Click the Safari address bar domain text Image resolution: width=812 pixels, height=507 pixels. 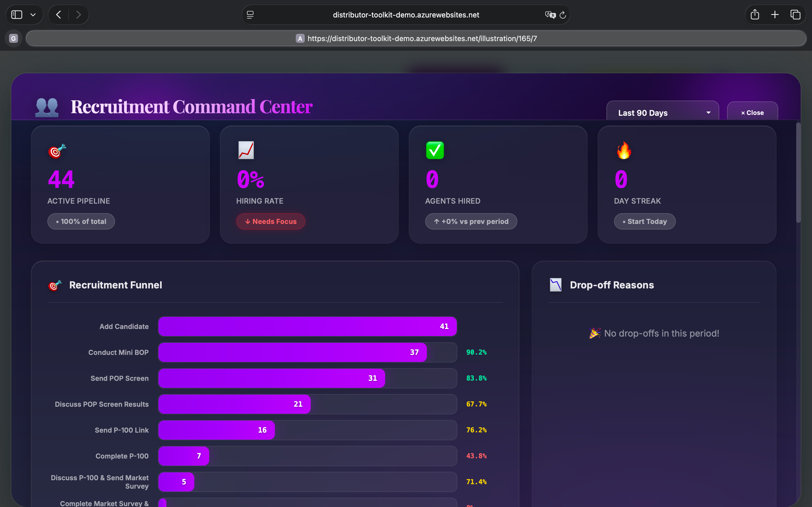406,15
